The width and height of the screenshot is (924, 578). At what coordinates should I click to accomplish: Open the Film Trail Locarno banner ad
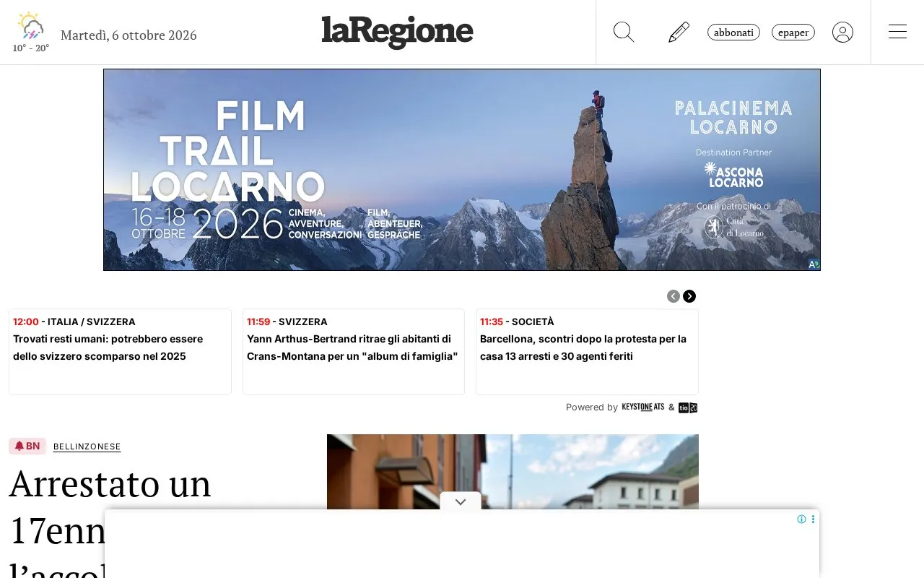[x=462, y=170]
